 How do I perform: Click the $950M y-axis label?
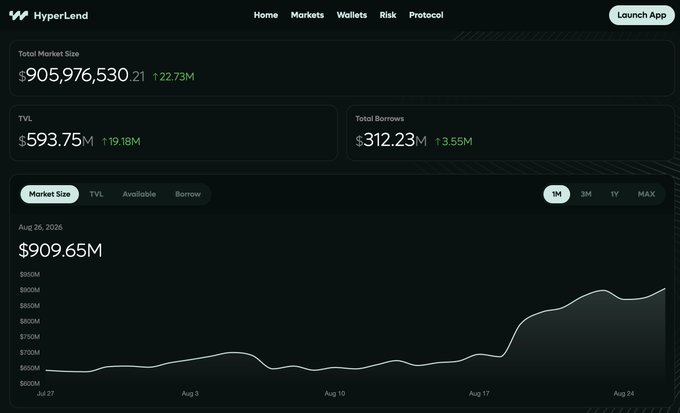tap(29, 275)
